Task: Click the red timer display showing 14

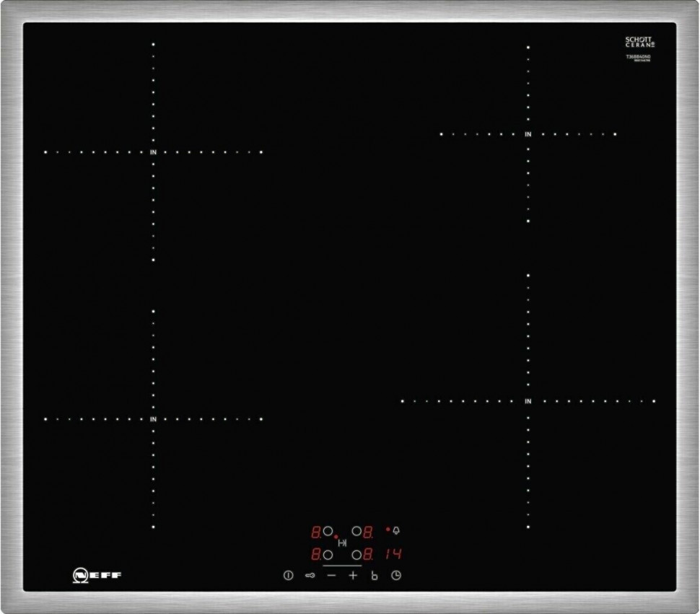Action: (x=394, y=554)
